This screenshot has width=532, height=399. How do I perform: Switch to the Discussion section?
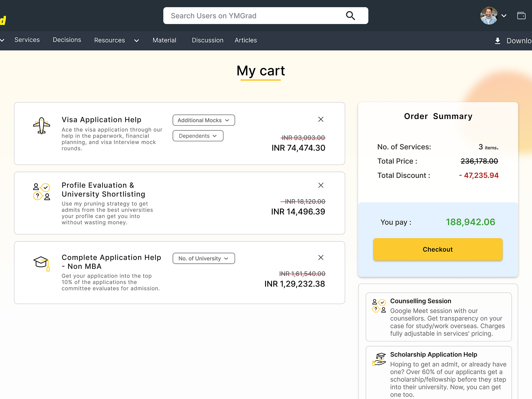click(x=207, y=40)
